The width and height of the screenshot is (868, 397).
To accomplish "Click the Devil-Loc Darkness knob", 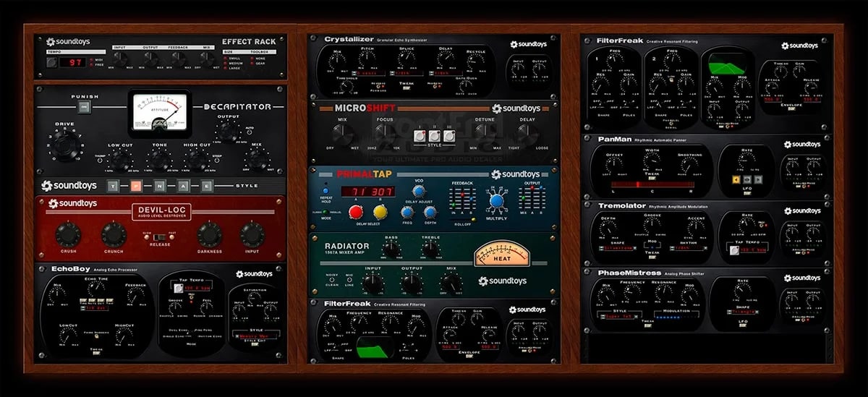I will (209, 234).
